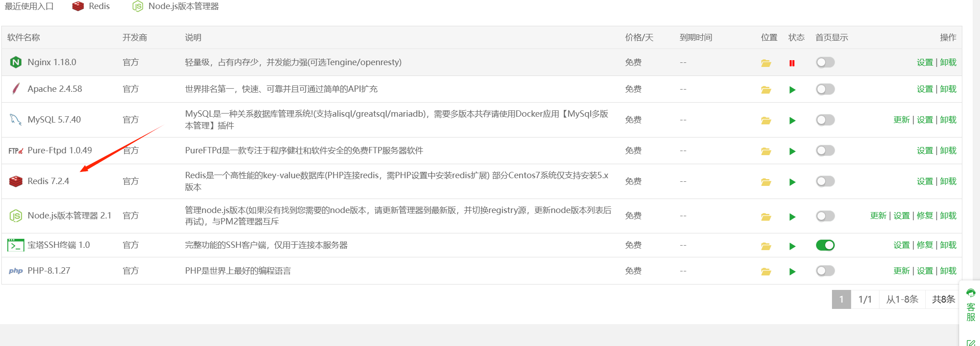Click the Nginx logo icon in the table

[x=16, y=62]
